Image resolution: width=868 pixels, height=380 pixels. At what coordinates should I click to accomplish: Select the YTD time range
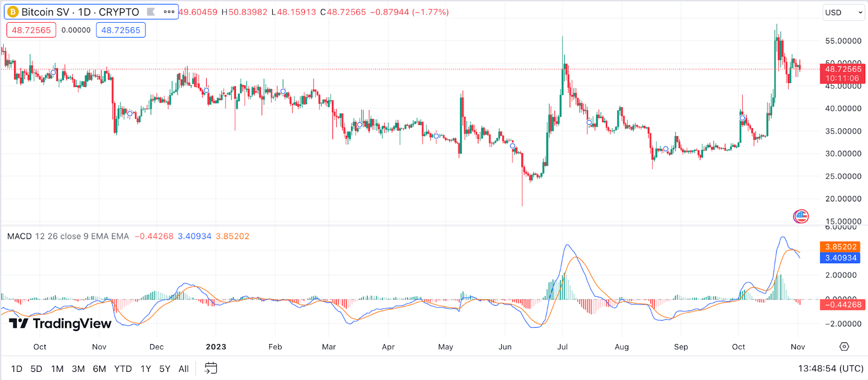tap(123, 369)
